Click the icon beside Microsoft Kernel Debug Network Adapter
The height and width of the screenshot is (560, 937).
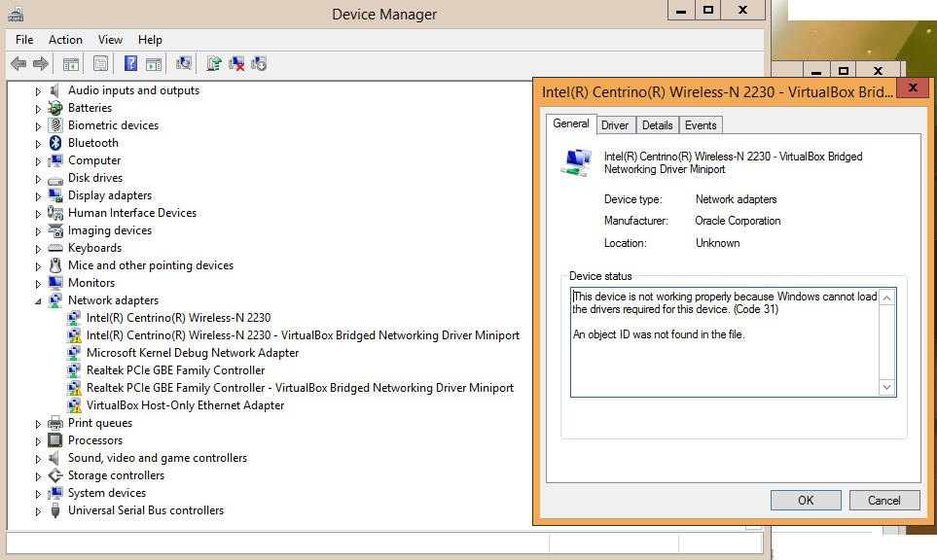point(74,353)
